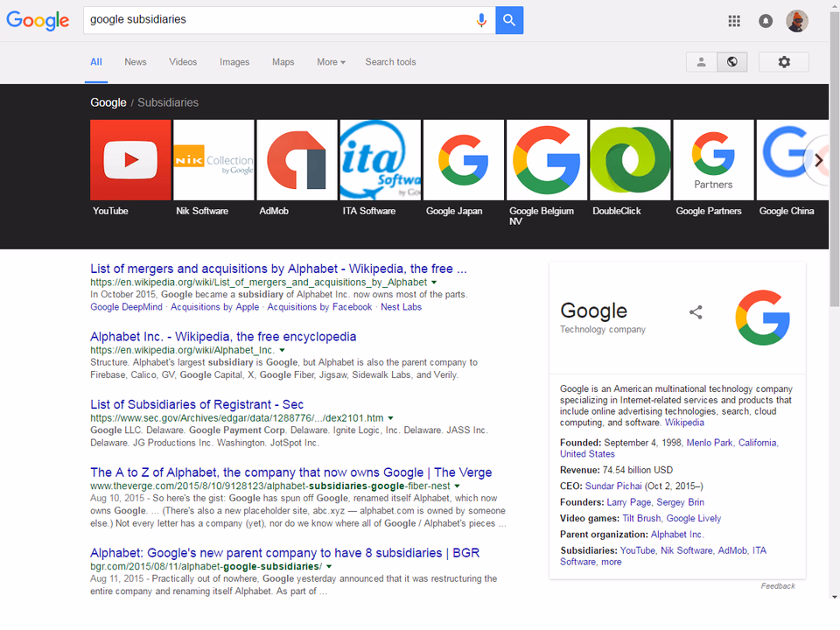
Task: Open The A to Z of Alphabet Verge article
Action: pos(290,473)
